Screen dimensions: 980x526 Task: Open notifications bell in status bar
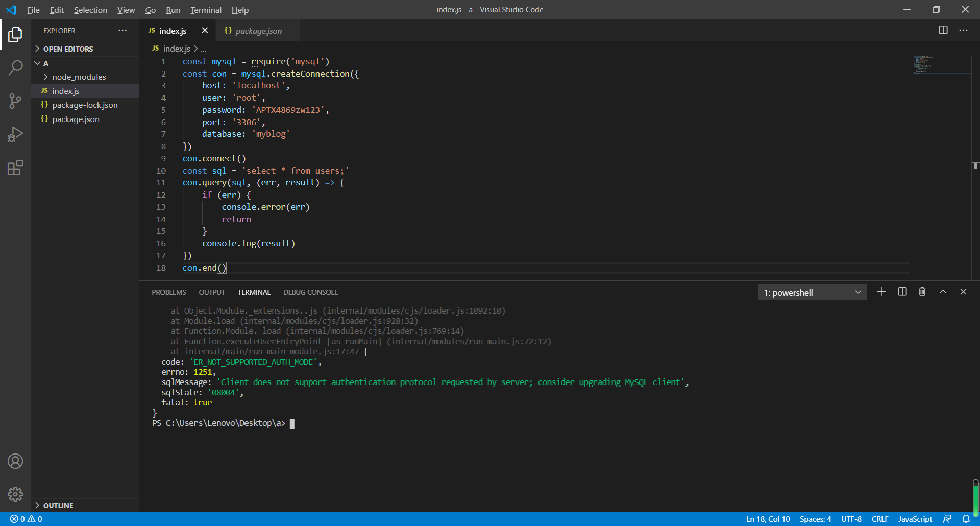[x=966, y=519]
